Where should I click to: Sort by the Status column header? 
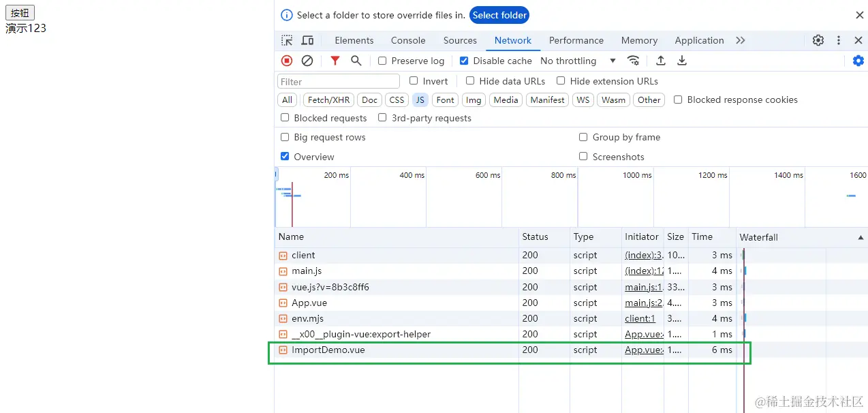tap(544, 237)
